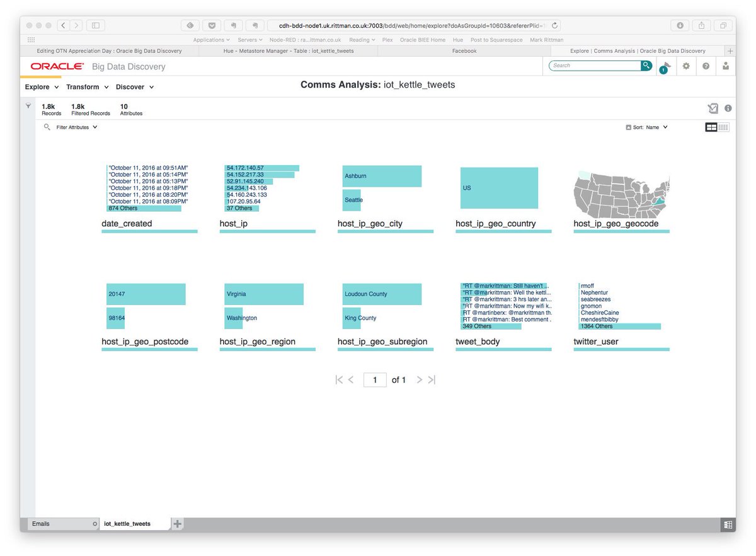The height and width of the screenshot is (556, 756).
Task: Click the Pocket extension icon in toolbar
Action: (212, 25)
